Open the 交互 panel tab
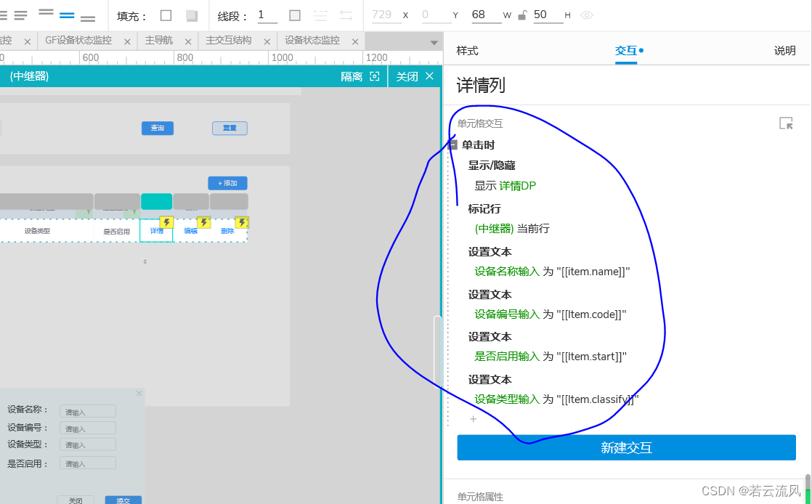 (x=626, y=51)
